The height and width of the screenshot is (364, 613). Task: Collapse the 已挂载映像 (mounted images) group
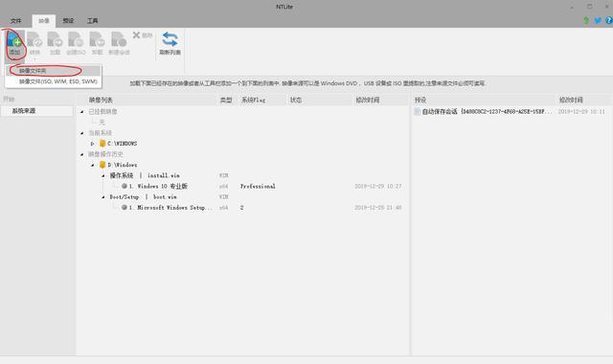(82, 112)
